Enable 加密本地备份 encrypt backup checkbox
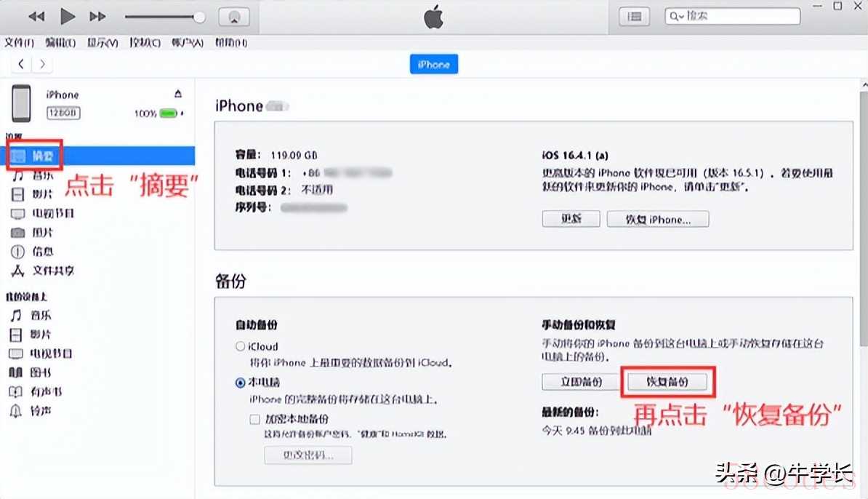 pos(254,419)
